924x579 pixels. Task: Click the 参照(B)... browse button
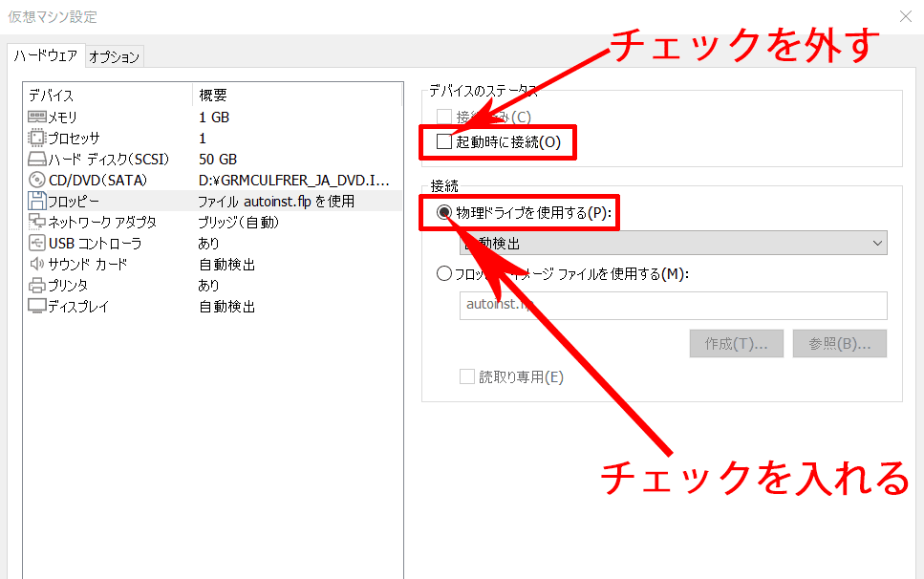839,344
